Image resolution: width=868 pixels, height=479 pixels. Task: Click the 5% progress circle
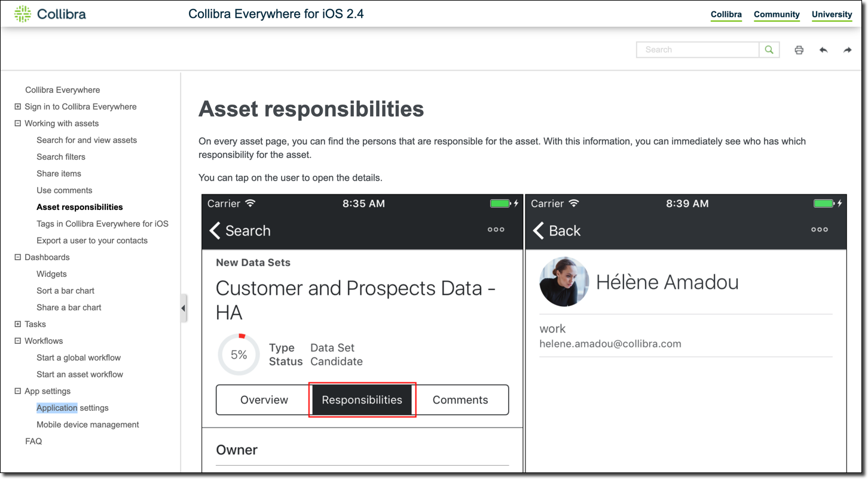pyautogui.click(x=239, y=355)
